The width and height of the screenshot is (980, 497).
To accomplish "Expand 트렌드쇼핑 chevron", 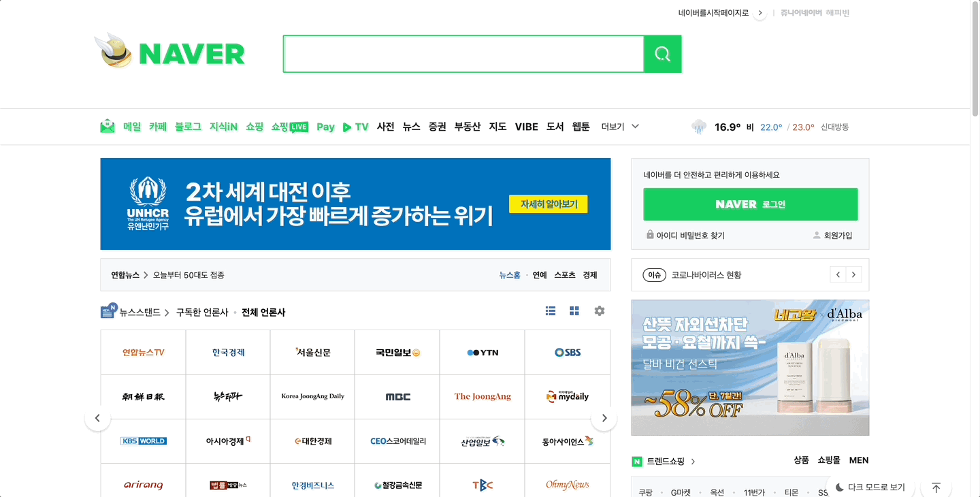I will (x=693, y=462).
